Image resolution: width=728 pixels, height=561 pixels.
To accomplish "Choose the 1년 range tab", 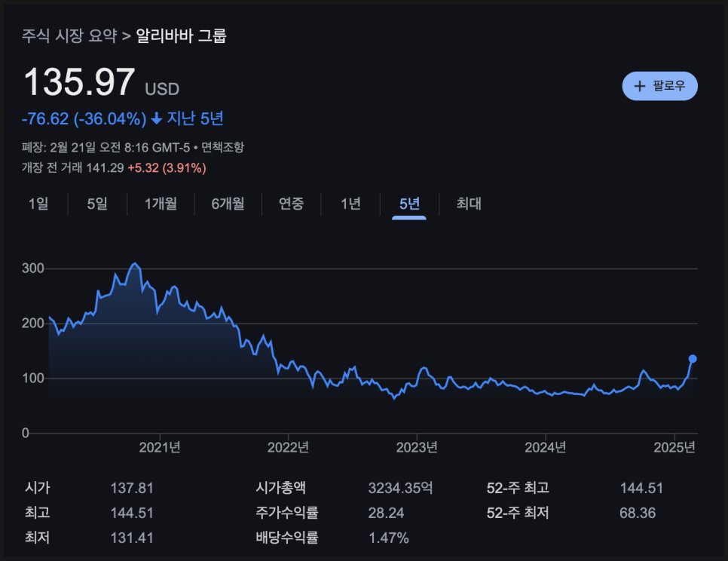I will [x=350, y=204].
